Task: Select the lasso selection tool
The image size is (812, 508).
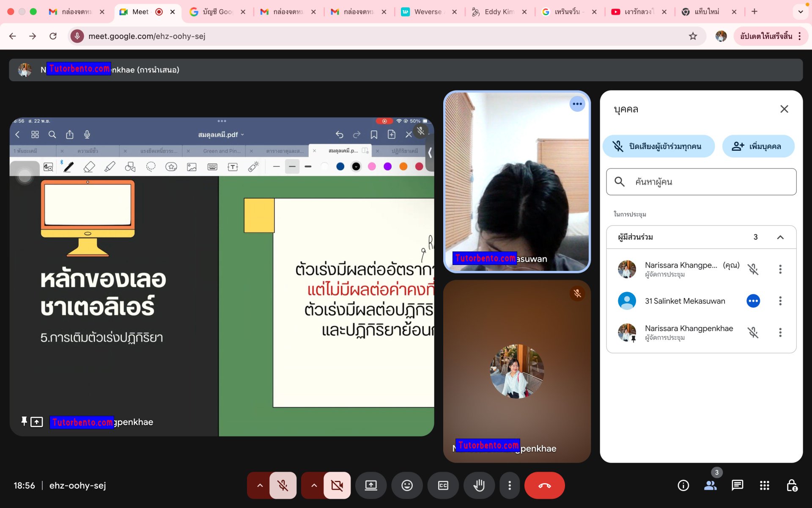Action: coord(151,167)
